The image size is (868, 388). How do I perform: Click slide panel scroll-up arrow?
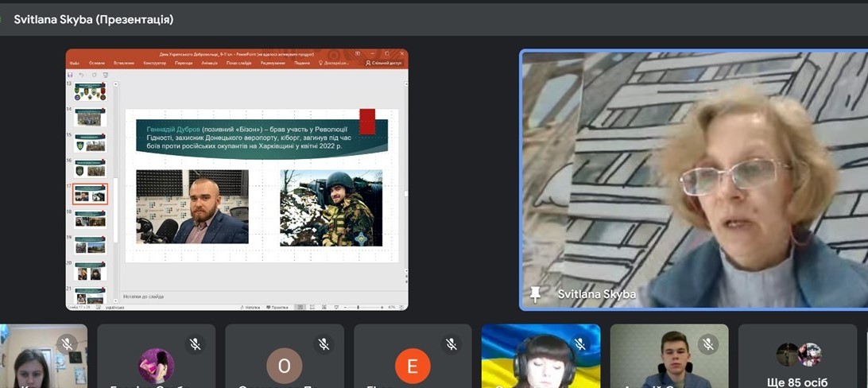[116, 84]
